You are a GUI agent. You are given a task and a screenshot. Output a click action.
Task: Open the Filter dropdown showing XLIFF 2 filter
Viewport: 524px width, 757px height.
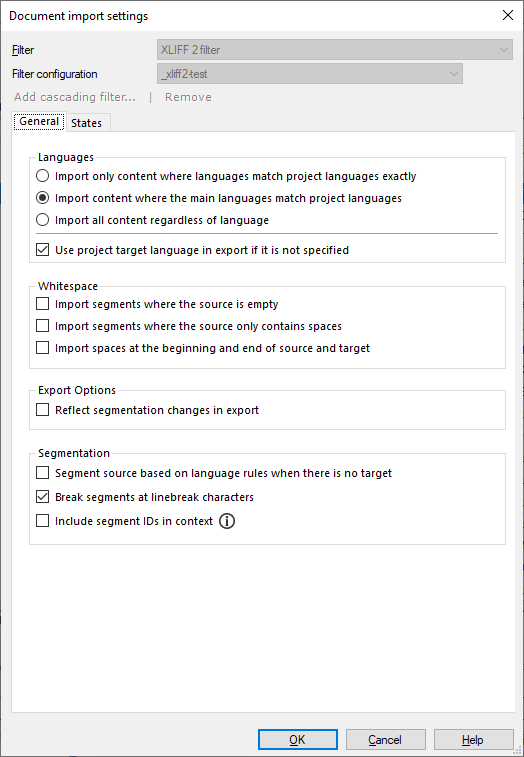coord(335,50)
